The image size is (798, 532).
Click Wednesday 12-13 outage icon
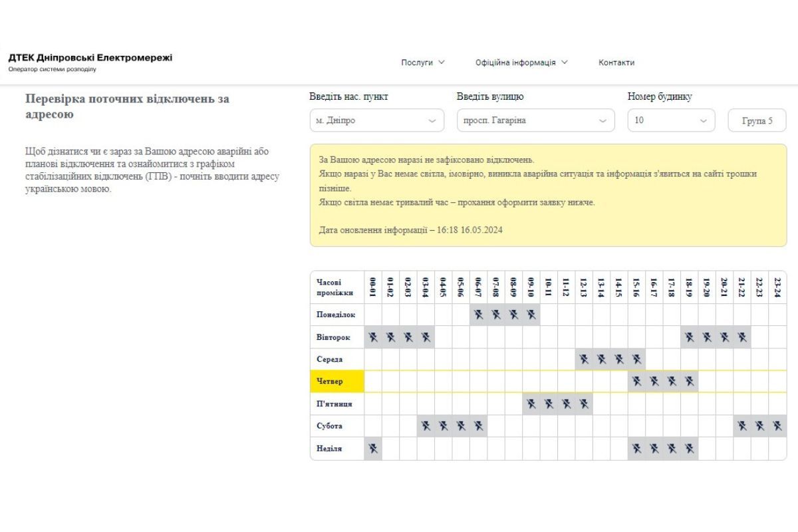pyautogui.click(x=584, y=359)
